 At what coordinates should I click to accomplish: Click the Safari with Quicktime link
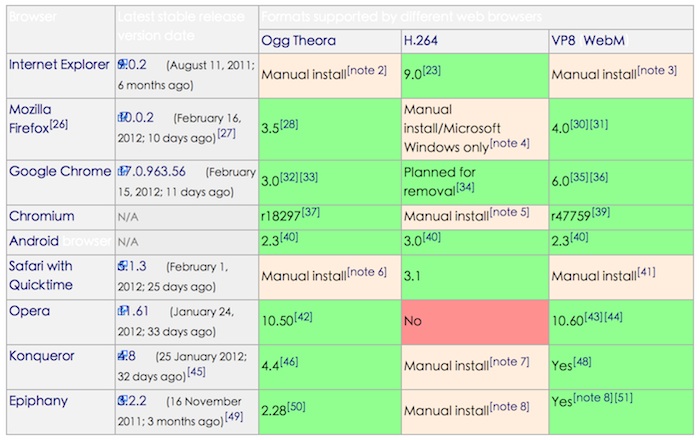click(x=41, y=275)
